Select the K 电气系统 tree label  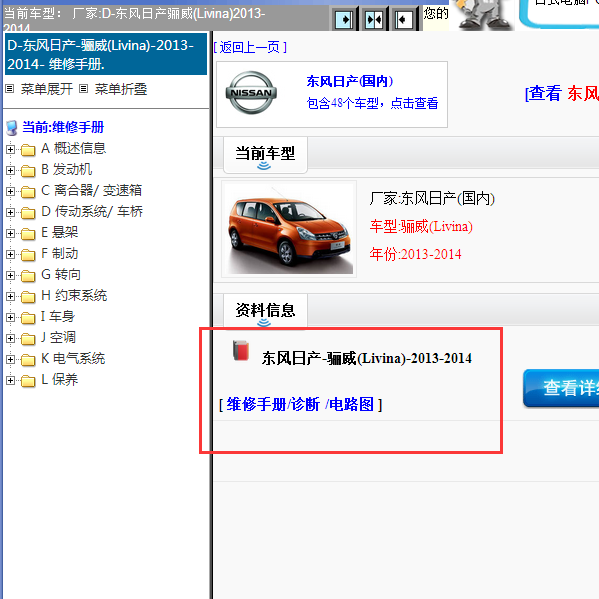tap(73, 359)
